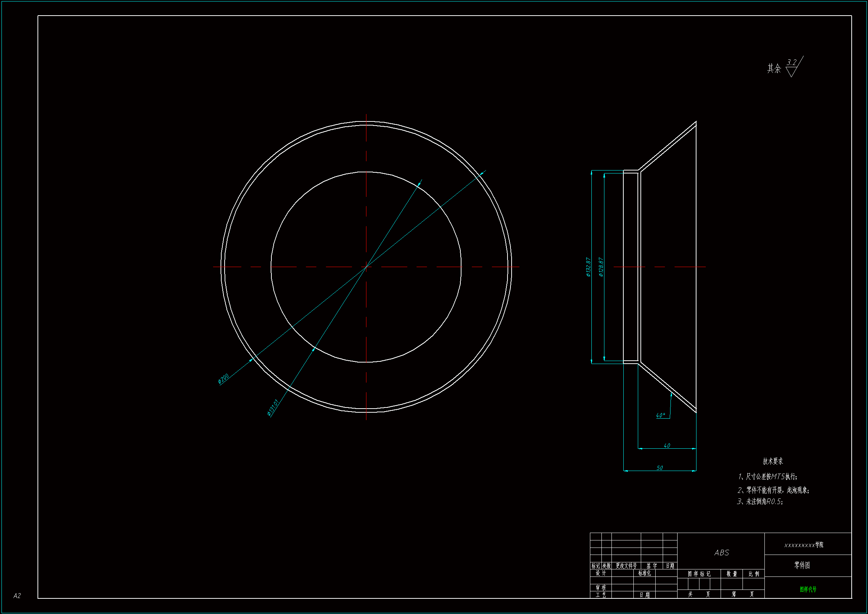Click the 设计 designer cell in title block
Screen dimensions: 868x614
(601, 573)
